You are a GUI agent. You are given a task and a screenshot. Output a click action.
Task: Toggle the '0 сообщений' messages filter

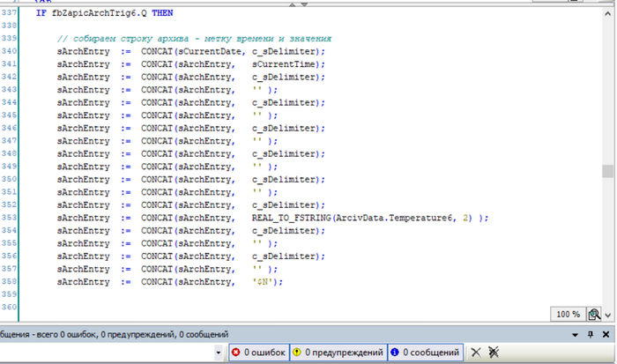[424, 353]
